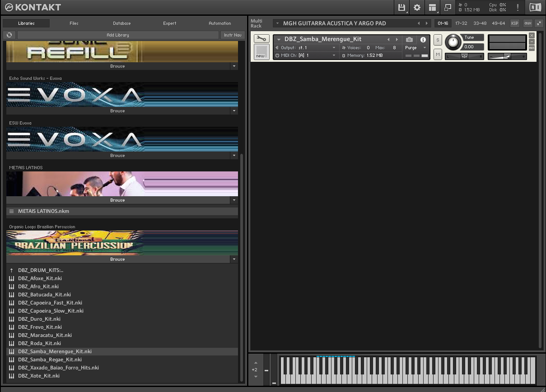Browse the Echo Sound Works Evoxa library

(118, 111)
